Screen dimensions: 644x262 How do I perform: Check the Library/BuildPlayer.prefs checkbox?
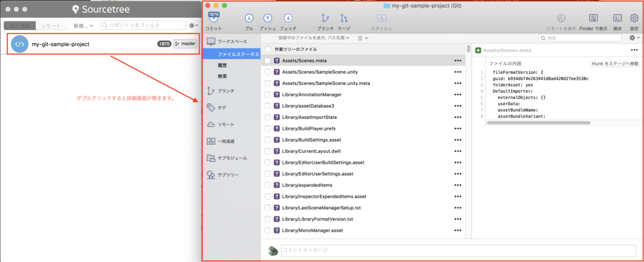point(268,128)
